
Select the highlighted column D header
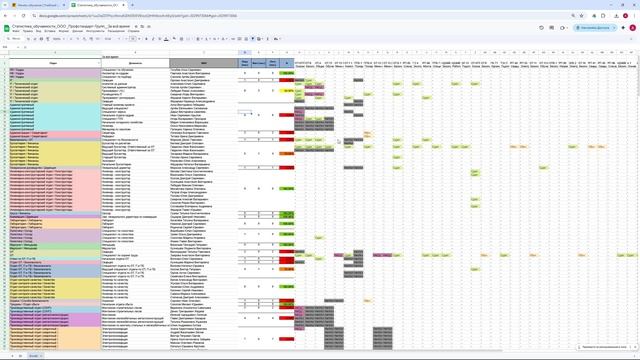click(x=244, y=52)
